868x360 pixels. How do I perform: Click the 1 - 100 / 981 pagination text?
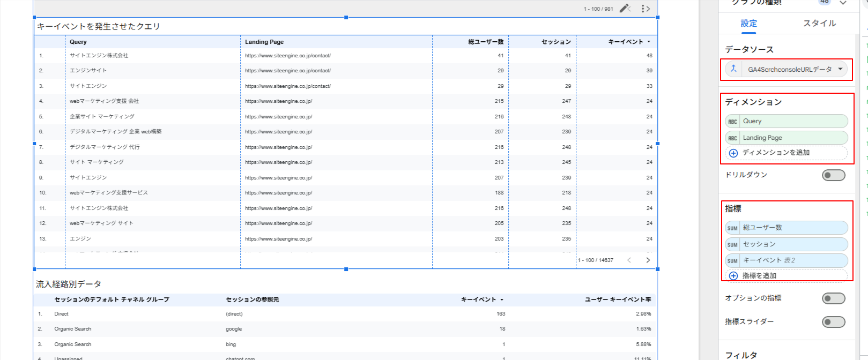(598, 9)
